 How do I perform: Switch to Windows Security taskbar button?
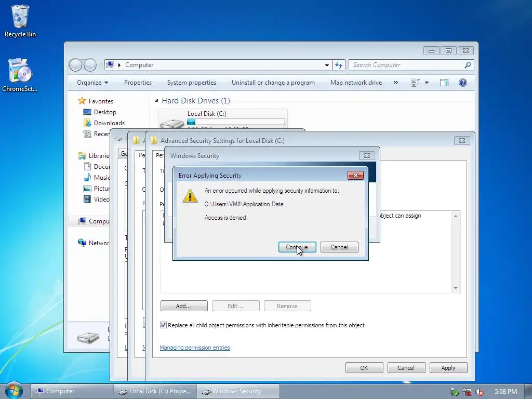(x=238, y=391)
